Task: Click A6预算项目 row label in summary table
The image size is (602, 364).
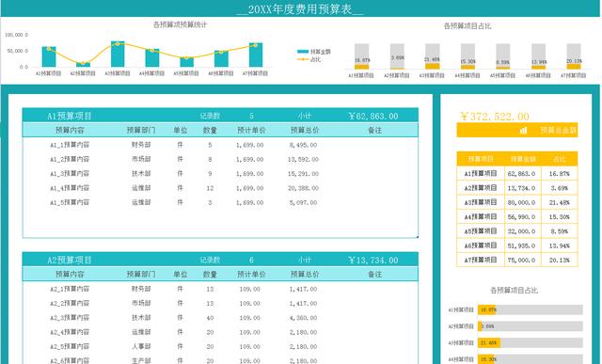Action: (481, 245)
